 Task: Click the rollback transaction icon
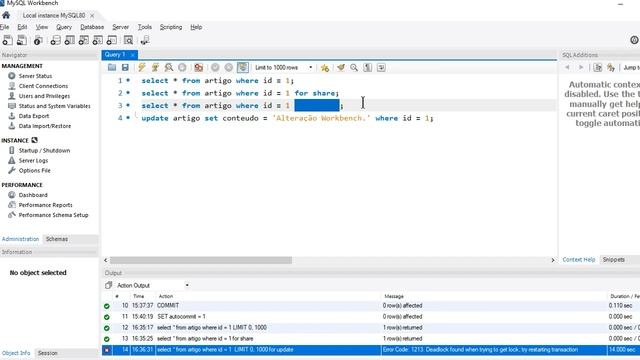(229, 67)
